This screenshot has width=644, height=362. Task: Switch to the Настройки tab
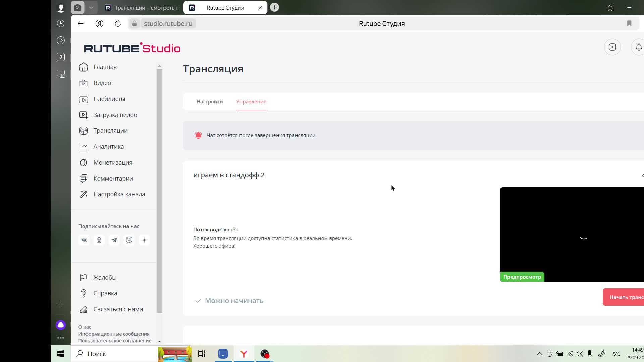pyautogui.click(x=210, y=102)
